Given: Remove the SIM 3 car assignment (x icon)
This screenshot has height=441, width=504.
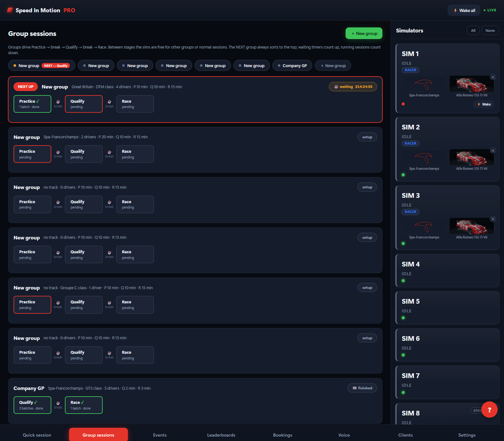Looking at the screenshot, I should (493, 219).
